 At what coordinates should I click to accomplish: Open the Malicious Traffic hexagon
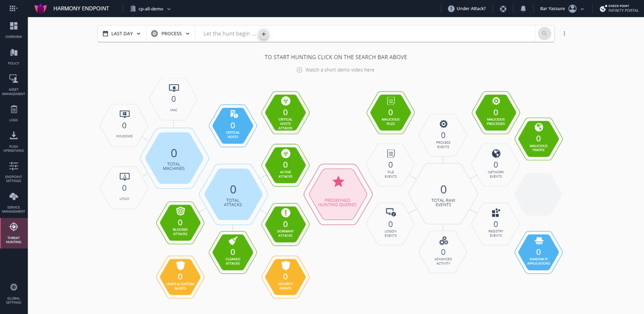538,139
